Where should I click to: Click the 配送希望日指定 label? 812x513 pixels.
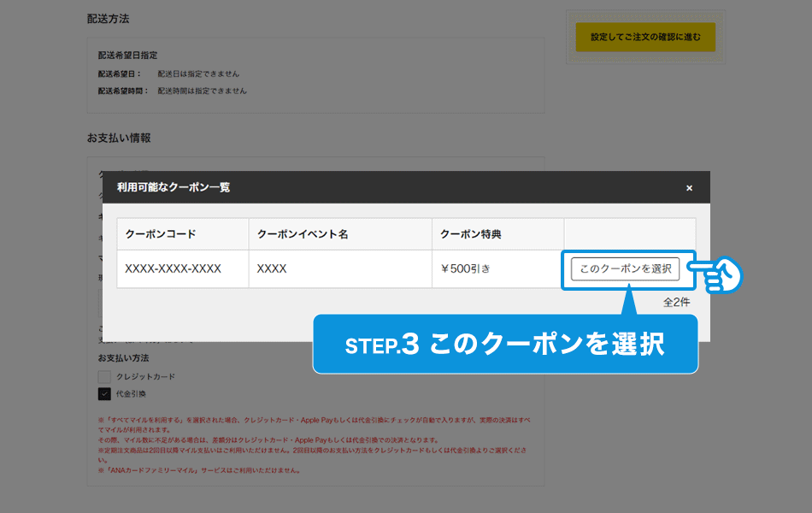tap(127, 56)
